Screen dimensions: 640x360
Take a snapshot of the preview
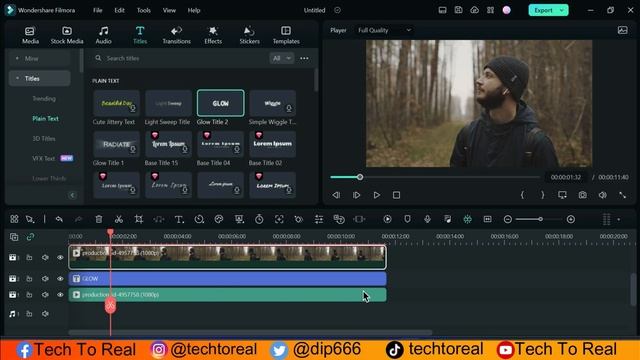[582, 195]
